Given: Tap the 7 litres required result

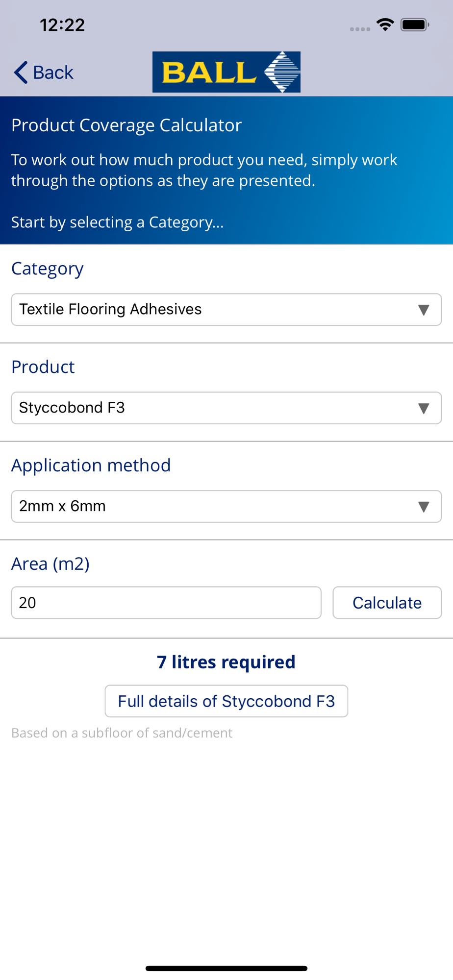Looking at the screenshot, I should coord(226,662).
